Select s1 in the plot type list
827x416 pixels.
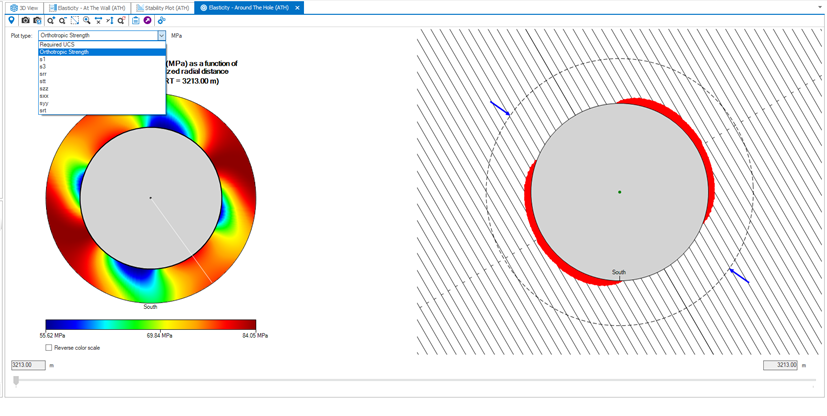tap(43, 59)
